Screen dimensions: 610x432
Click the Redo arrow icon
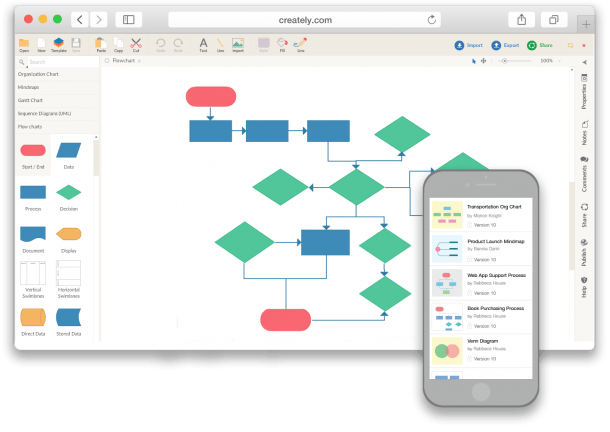pos(178,43)
